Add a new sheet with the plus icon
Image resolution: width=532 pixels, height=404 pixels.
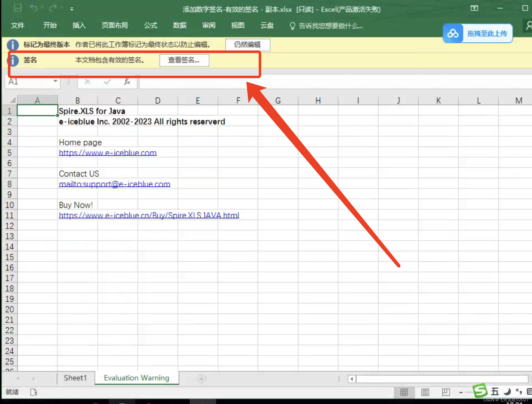(202, 379)
